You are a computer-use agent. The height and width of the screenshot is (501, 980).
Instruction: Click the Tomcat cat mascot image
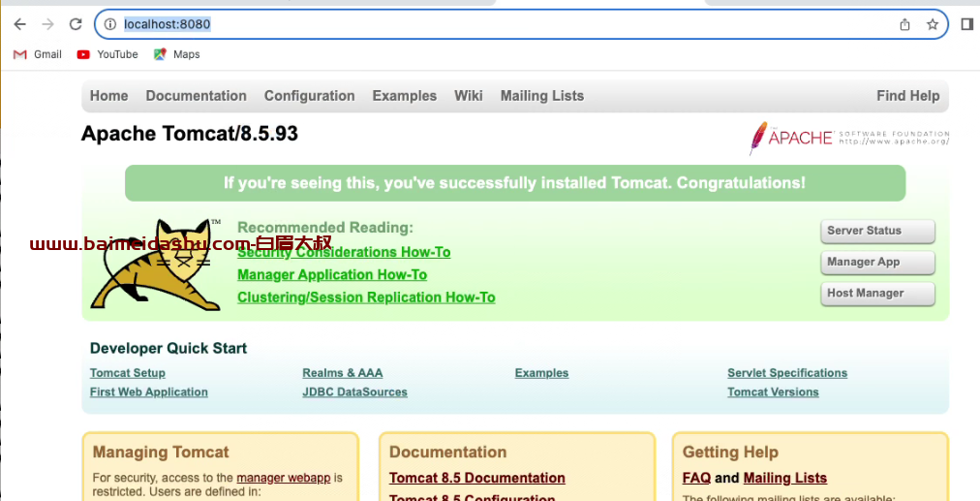156,264
